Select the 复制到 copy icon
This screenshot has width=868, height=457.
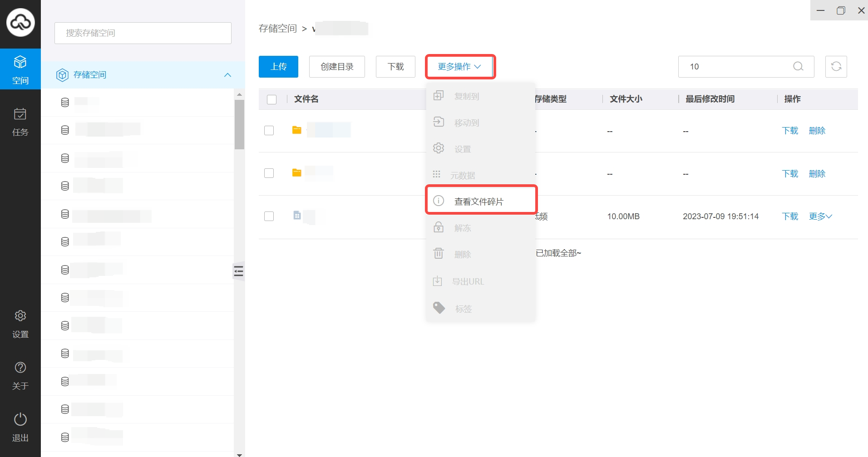[439, 95]
